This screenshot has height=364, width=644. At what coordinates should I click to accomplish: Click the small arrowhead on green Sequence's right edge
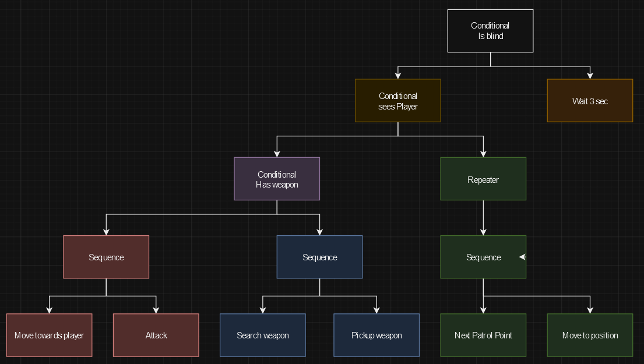click(522, 257)
